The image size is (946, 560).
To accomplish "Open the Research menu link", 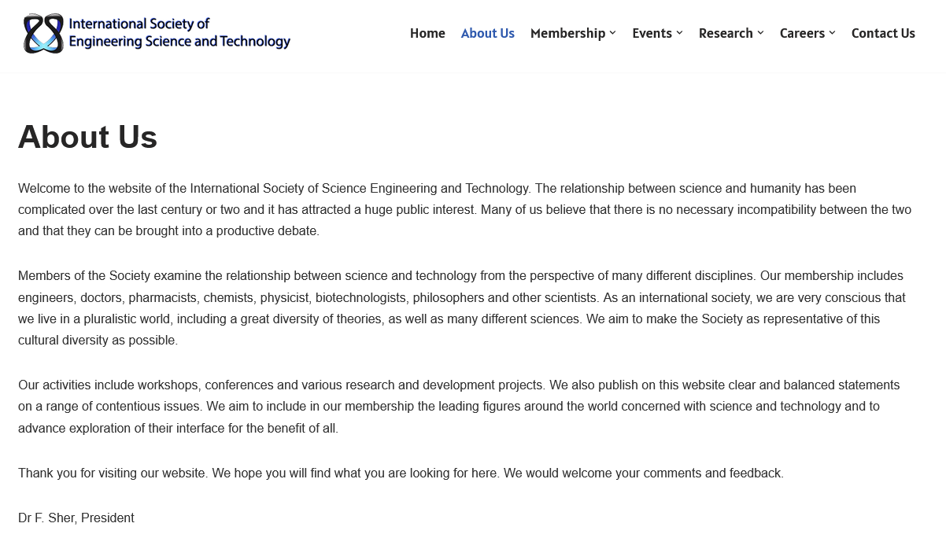I will pos(726,33).
